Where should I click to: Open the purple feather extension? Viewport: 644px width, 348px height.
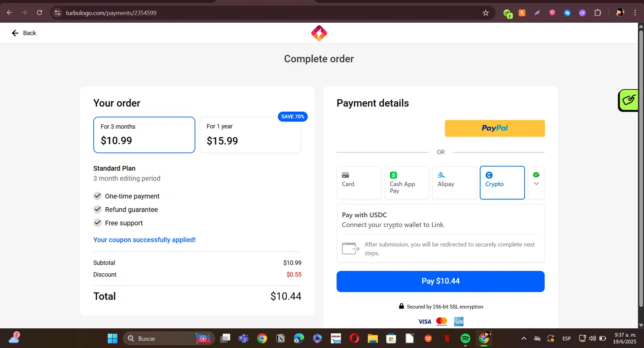coord(537,13)
